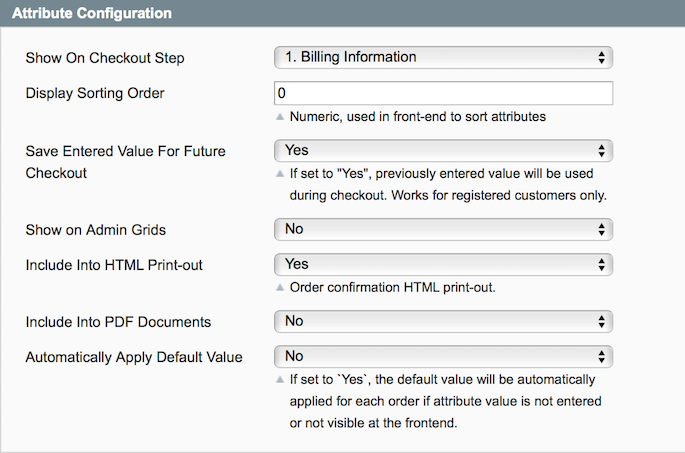The image size is (685, 453).
Task: Expand the Include Into PDF Documents dropdown
Action: click(x=443, y=321)
